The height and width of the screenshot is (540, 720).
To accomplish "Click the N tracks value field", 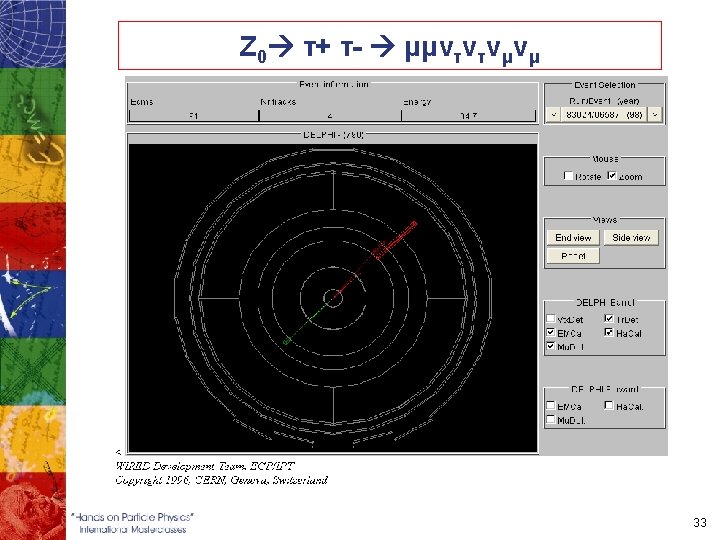I will pyautogui.click(x=330, y=115).
